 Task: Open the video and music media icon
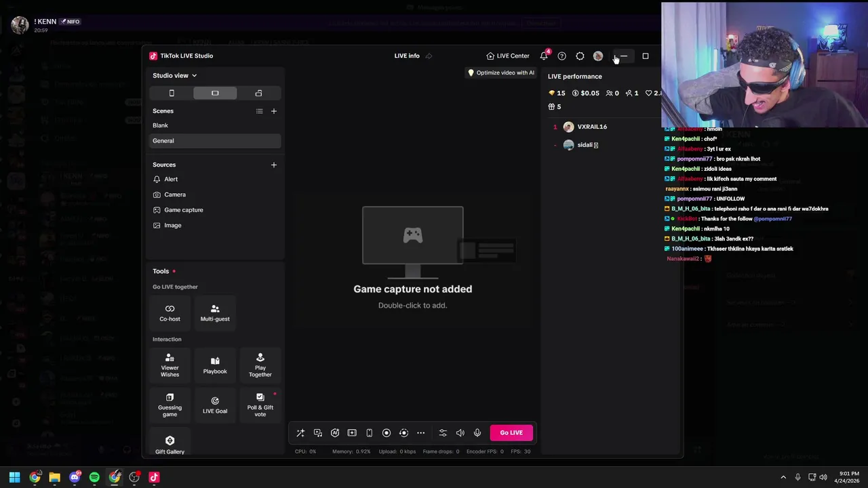318,432
